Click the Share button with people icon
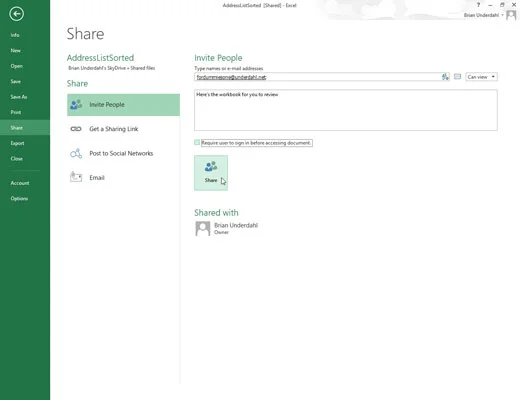The image size is (520, 400). click(x=211, y=173)
